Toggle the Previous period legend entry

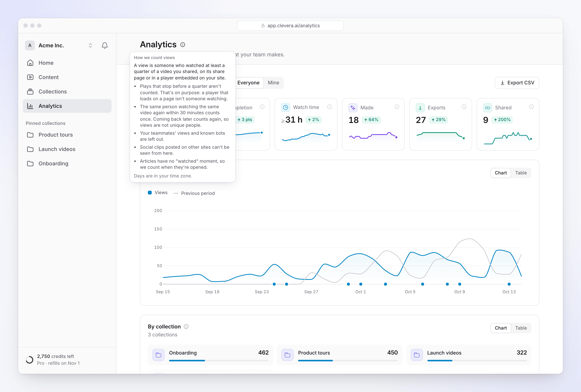(x=194, y=193)
